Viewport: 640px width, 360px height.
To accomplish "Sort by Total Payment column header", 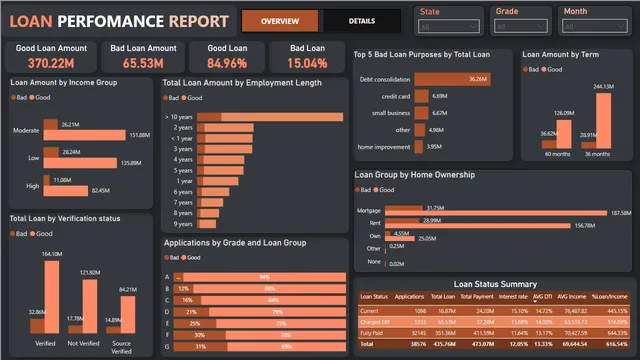I will 477,297.
